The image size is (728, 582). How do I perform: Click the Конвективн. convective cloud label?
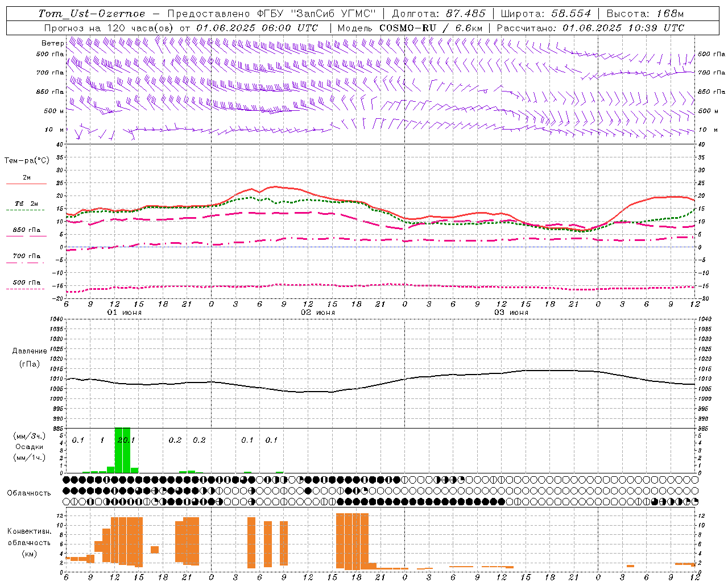tap(29, 531)
